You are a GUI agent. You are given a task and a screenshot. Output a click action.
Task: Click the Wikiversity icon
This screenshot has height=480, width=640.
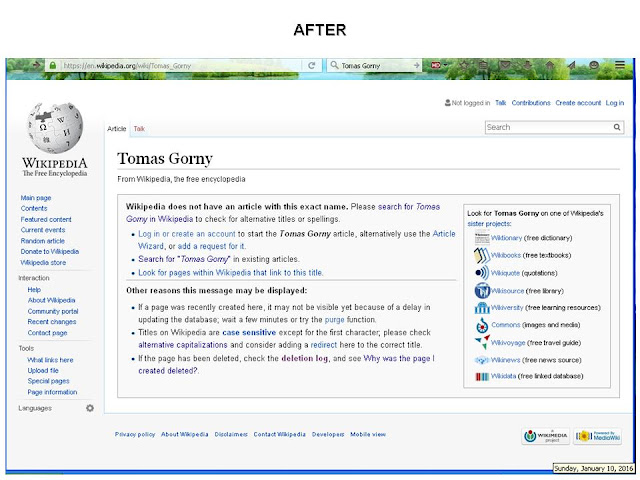(x=482, y=308)
